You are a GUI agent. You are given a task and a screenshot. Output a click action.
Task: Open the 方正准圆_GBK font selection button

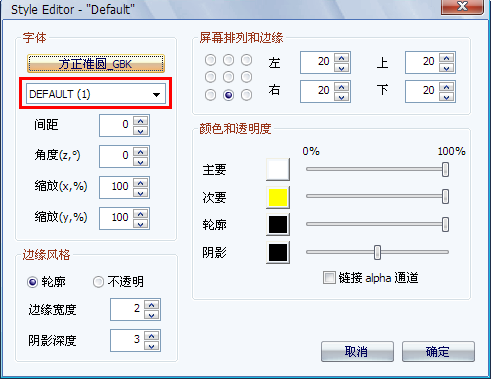(x=96, y=64)
